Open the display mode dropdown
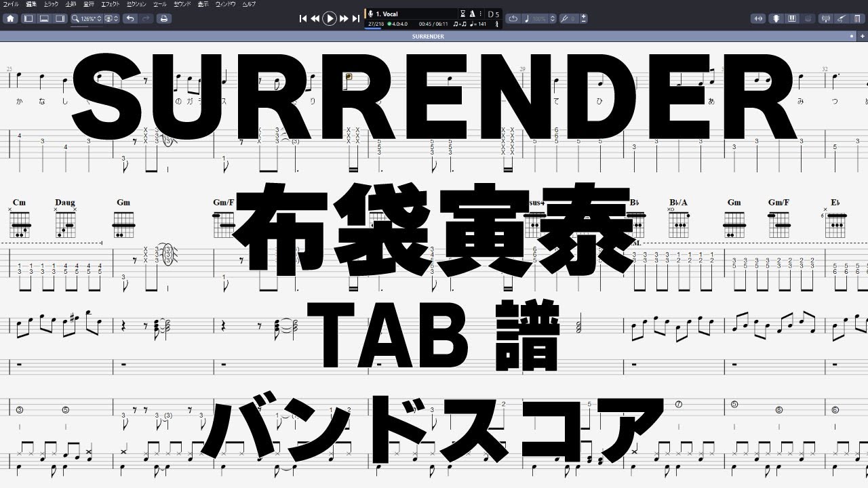The width and height of the screenshot is (868, 488). coord(111,18)
